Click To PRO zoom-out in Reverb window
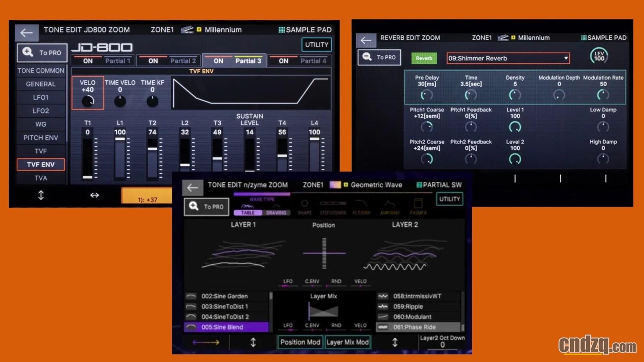The width and height of the screenshot is (644, 362). [379, 57]
